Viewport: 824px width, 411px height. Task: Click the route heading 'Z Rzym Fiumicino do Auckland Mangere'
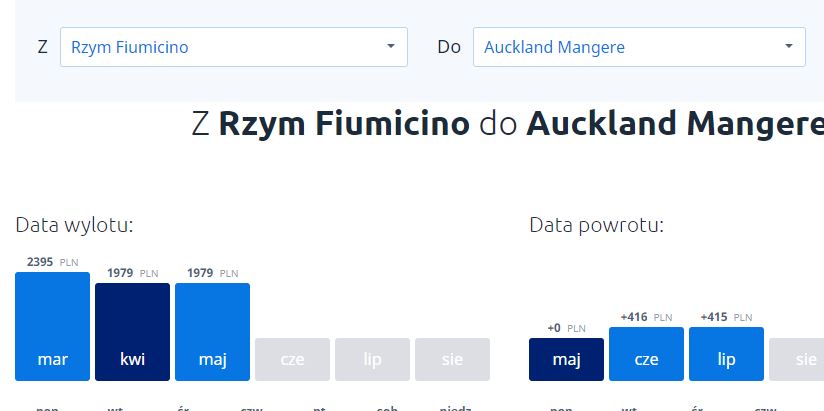click(508, 124)
